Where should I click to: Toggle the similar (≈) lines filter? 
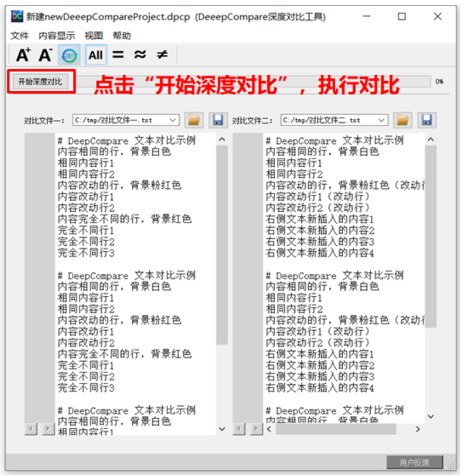pyautogui.click(x=140, y=55)
